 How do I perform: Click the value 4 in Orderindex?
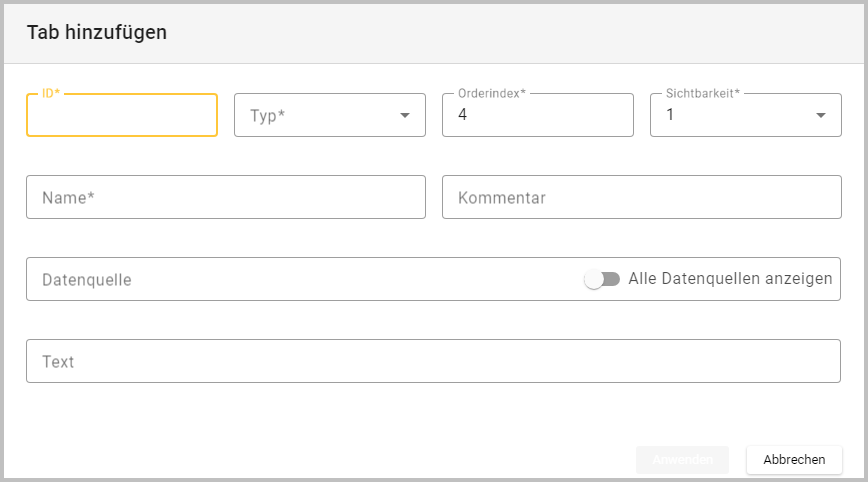pos(462,116)
